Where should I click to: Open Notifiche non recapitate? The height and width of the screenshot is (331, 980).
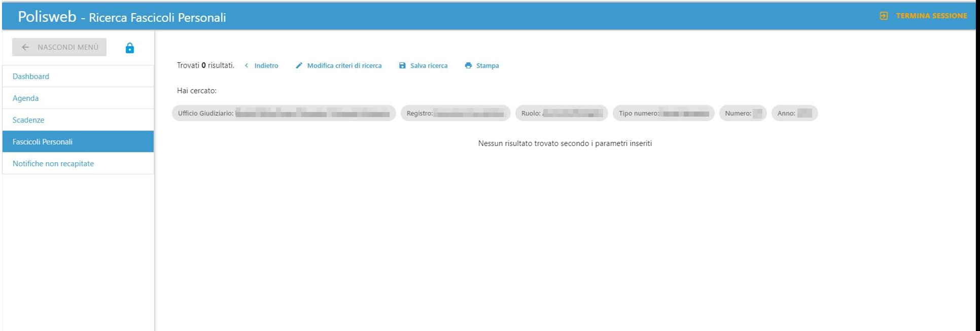click(x=53, y=164)
